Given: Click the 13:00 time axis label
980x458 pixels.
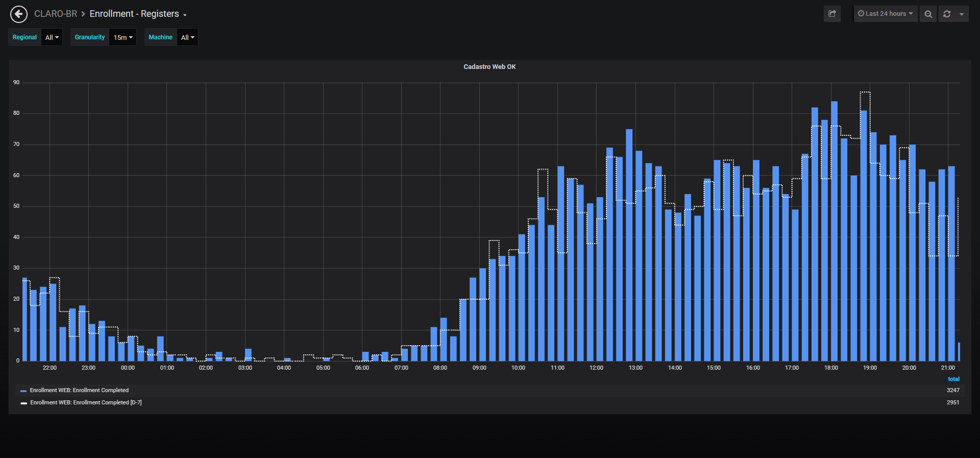Looking at the screenshot, I should pyautogui.click(x=635, y=368).
